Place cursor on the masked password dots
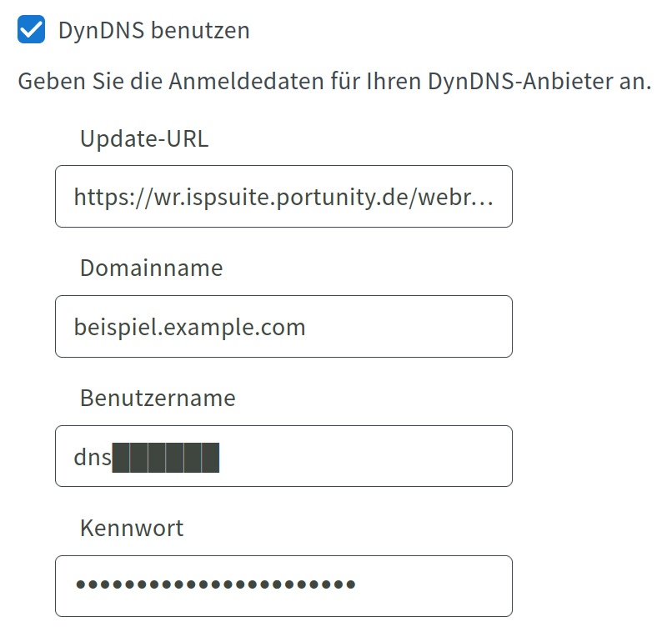 pos(215,584)
